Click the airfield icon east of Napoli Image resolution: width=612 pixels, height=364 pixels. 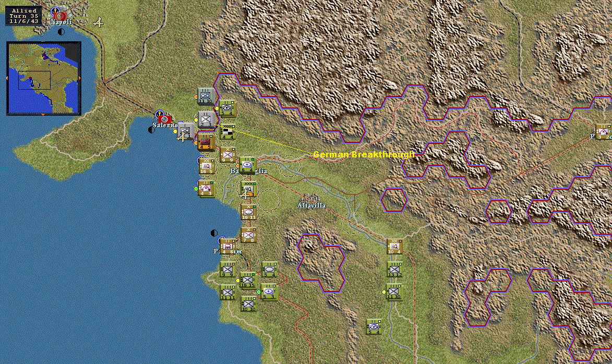pos(99,22)
